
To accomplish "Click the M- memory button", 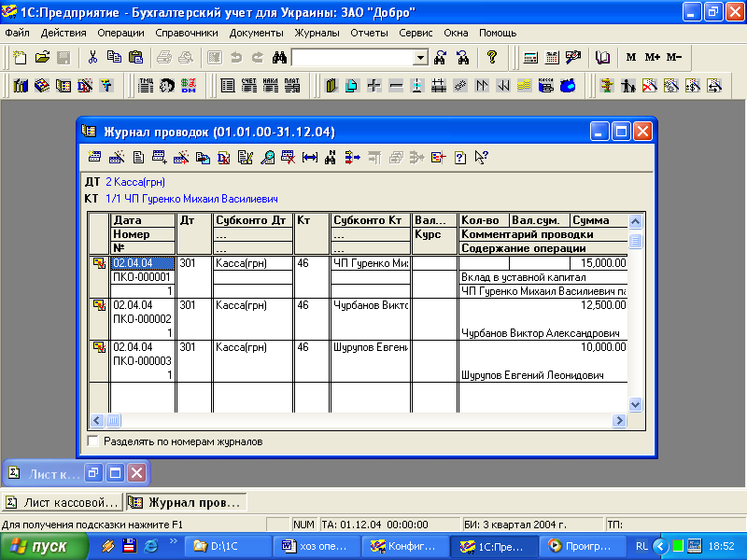I will [x=674, y=57].
